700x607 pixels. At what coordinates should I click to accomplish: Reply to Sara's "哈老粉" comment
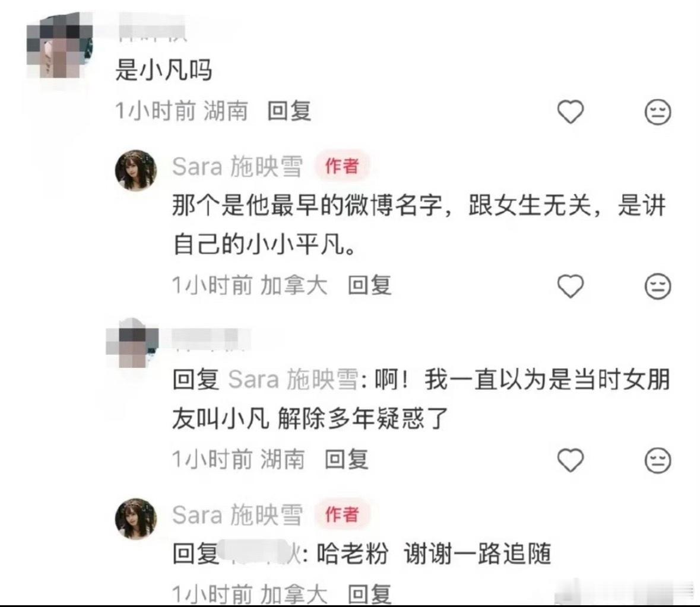point(370,593)
